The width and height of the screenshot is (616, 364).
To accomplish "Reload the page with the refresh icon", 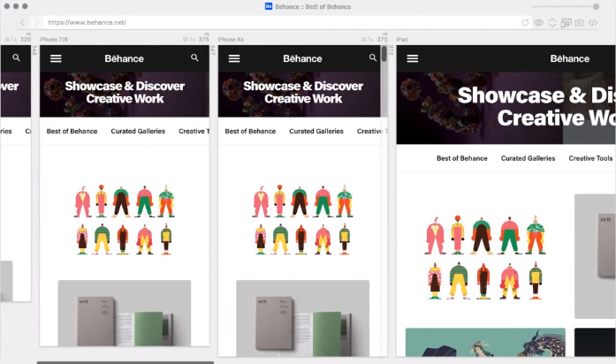I will [x=525, y=22].
